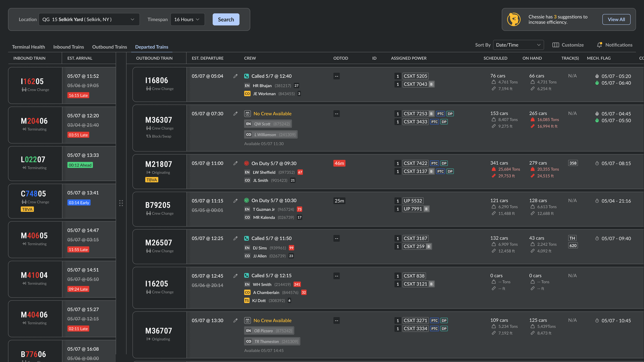Switch to the Outbound Trains tab
Image resolution: width=644 pixels, height=362 pixels.
click(109, 47)
